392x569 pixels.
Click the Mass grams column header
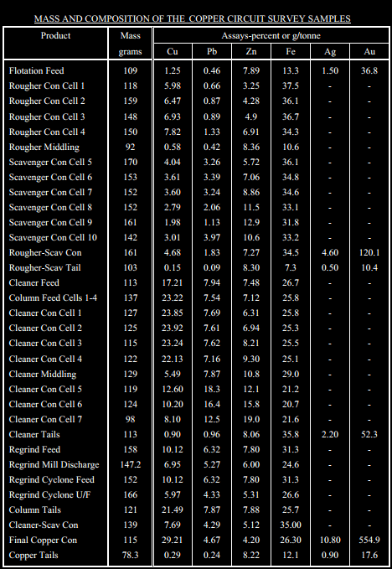(131, 44)
